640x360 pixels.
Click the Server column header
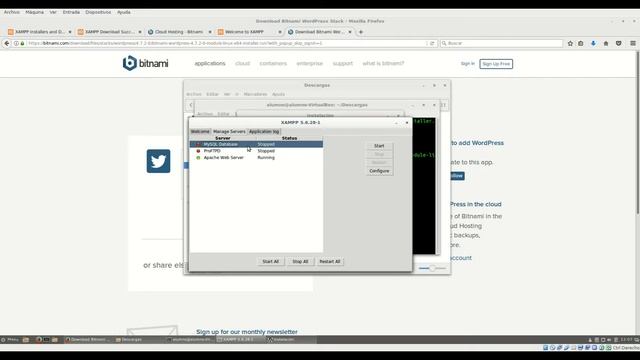[x=222, y=138]
